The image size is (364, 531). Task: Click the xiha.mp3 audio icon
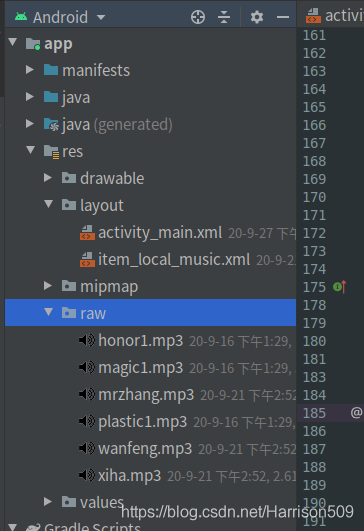tap(87, 475)
